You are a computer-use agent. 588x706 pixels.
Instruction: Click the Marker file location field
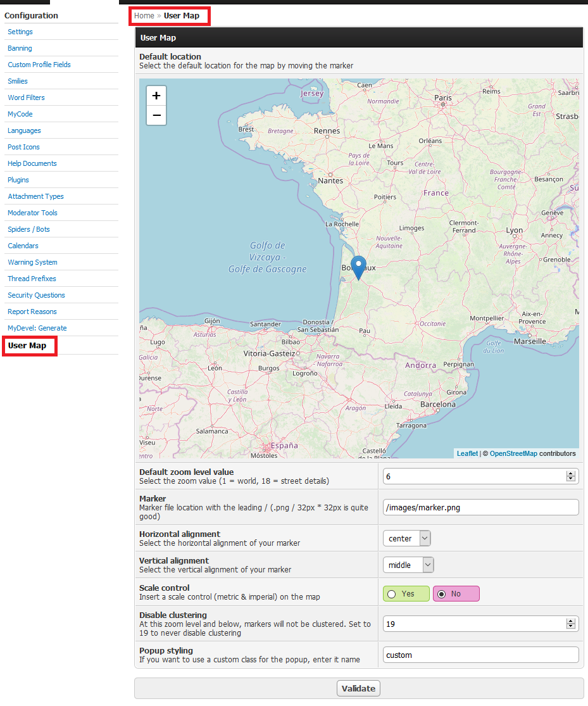480,507
